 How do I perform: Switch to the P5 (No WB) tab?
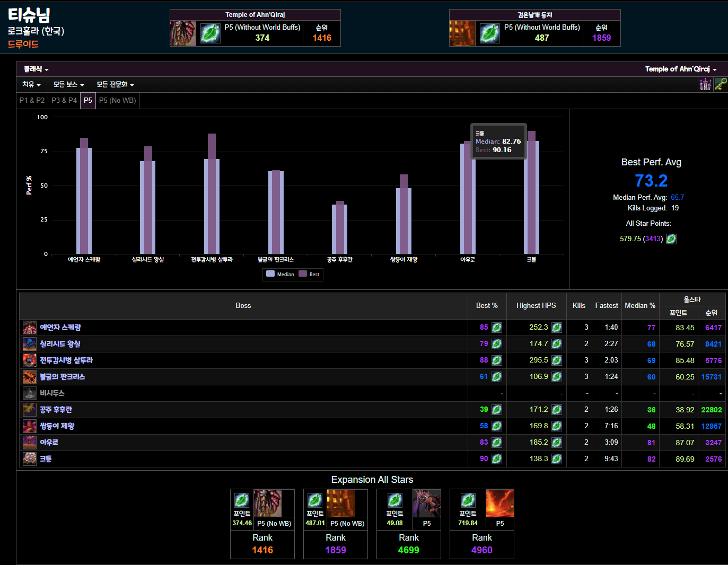[118, 100]
